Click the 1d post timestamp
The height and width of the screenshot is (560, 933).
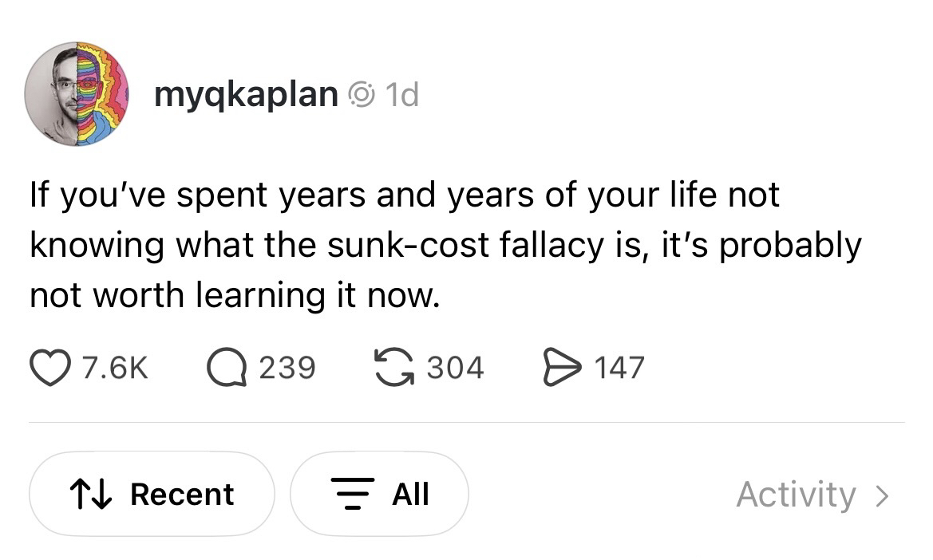(401, 96)
